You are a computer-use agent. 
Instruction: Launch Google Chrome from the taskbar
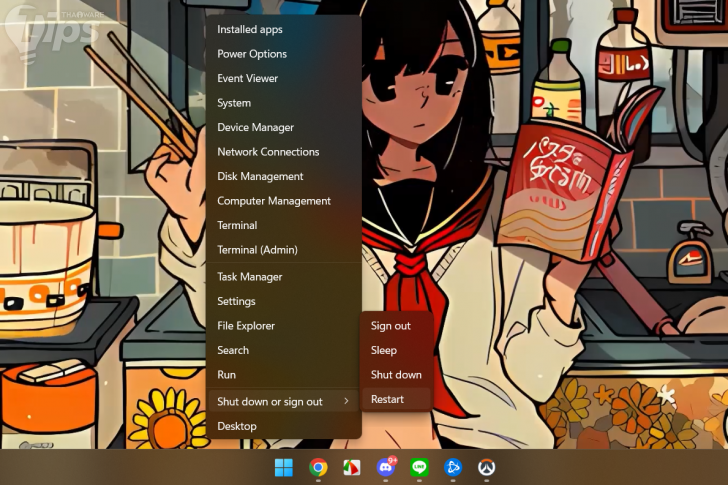318,467
